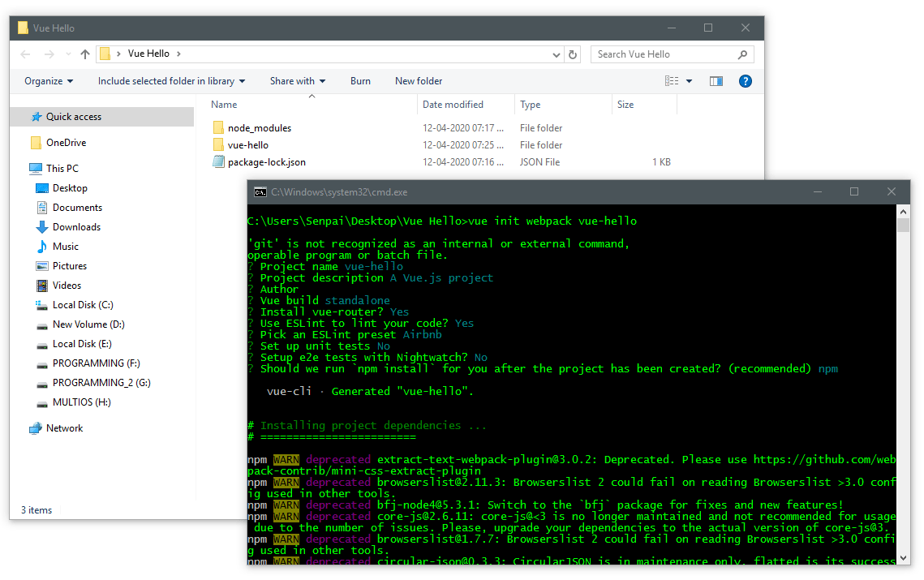Click folder icon in address bar
This screenshot has height=580, width=924.
coord(105,54)
